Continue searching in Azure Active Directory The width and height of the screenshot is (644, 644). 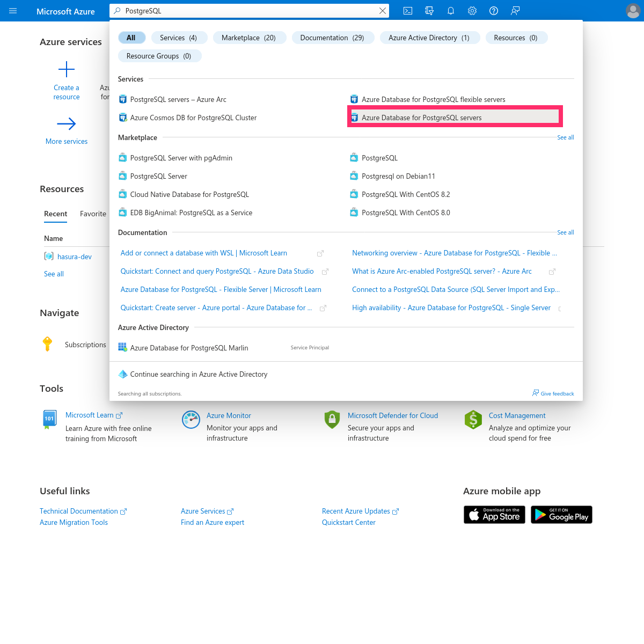click(x=199, y=374)
